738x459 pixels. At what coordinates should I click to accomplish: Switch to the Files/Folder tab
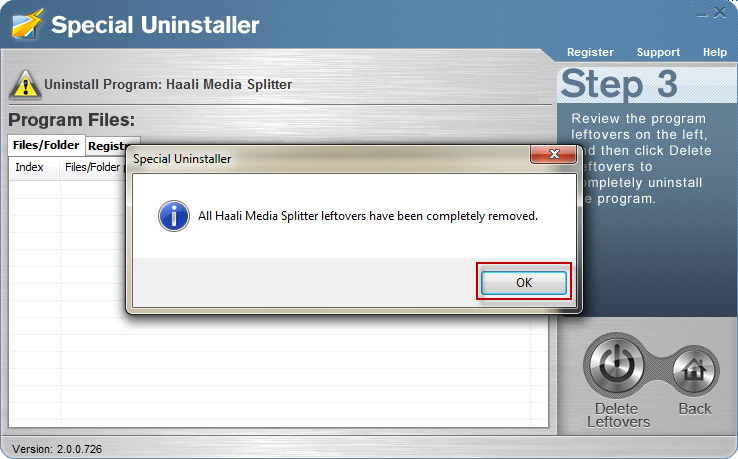46,145
